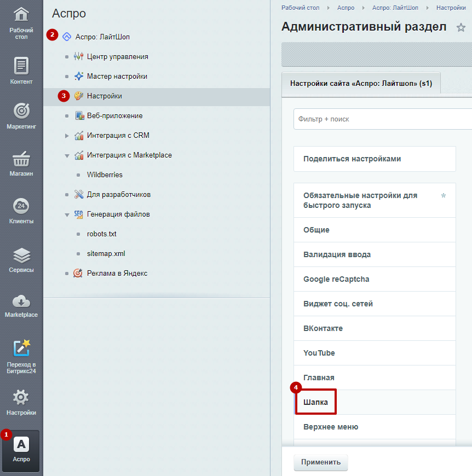
Task: Click the Веб-приложение icon
Action: 79,115
